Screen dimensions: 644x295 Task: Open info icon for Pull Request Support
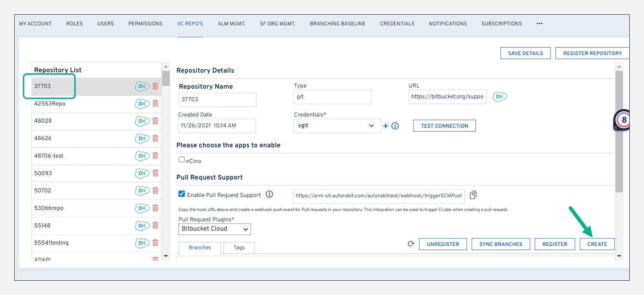(270, 195)
